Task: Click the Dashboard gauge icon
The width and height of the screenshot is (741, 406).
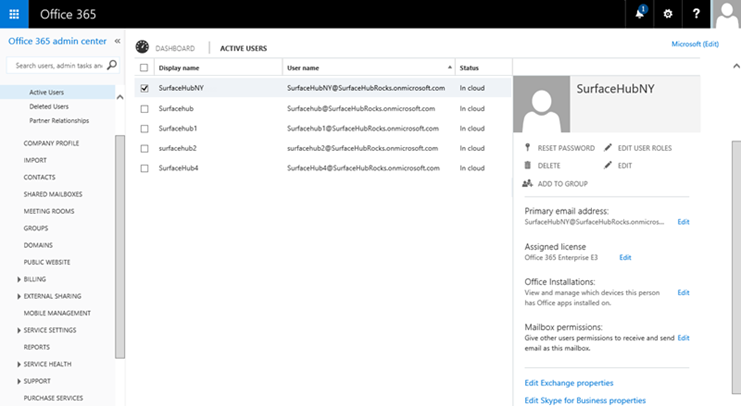Action: (142, 47)
